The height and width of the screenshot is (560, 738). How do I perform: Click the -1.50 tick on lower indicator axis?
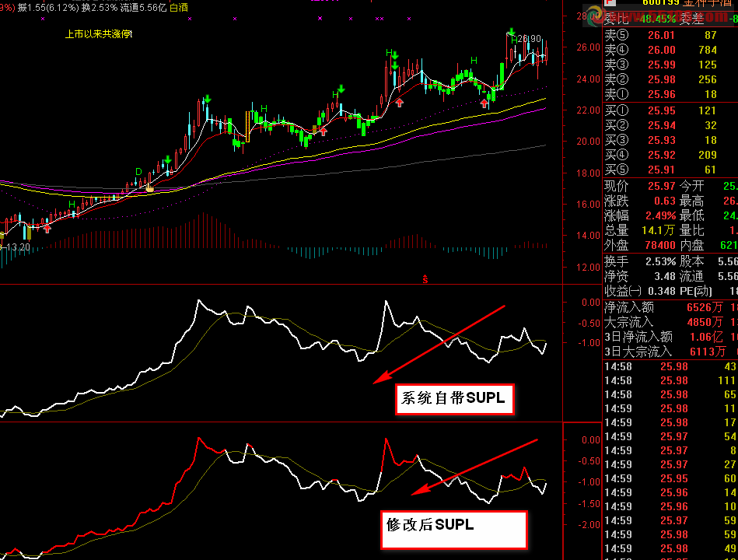pyautogui.click(x=589, y=503)
